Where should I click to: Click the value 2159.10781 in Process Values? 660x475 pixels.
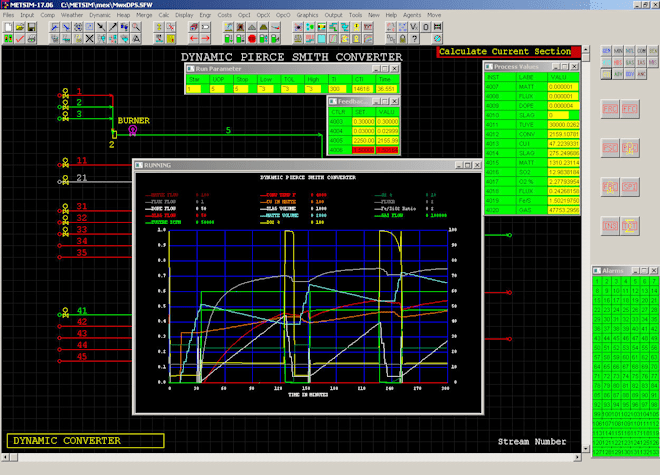564,134
